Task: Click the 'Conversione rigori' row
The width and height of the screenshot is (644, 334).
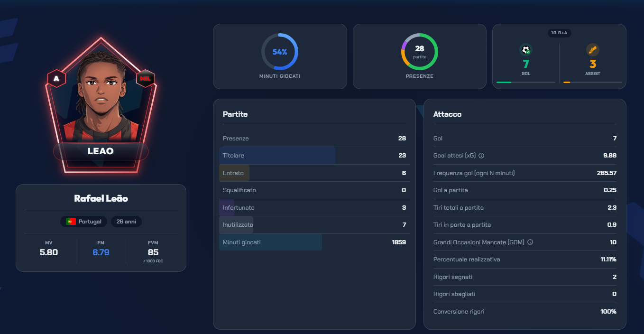Action: point(525,312)
